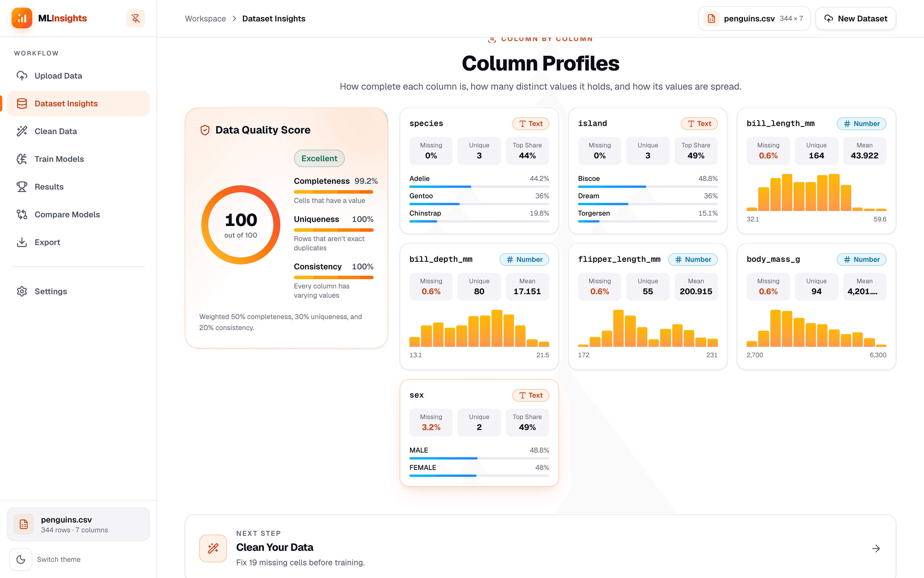
Task: Click the Chinstrap row in species card
Action: pos(479,217)
